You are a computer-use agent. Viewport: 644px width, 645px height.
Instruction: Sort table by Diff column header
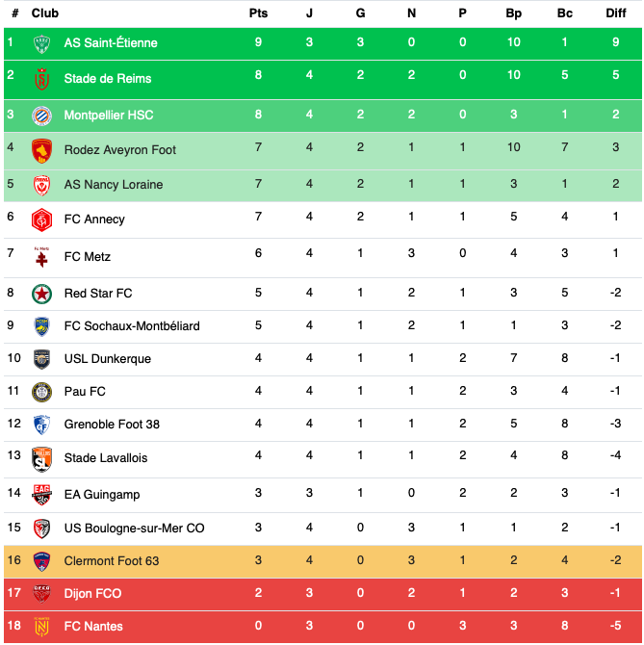click(x=616, y=13)
